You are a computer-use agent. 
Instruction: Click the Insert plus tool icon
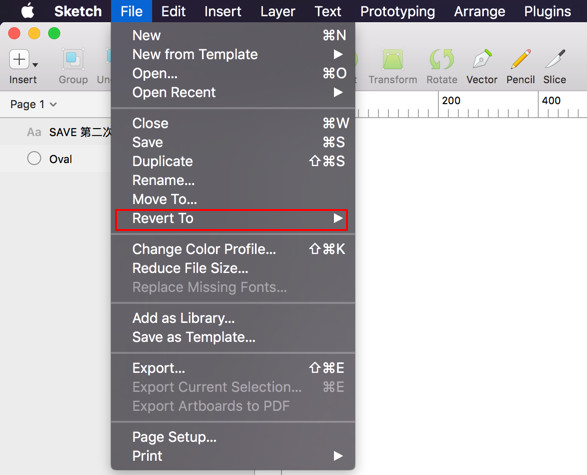tap(19, 59)
